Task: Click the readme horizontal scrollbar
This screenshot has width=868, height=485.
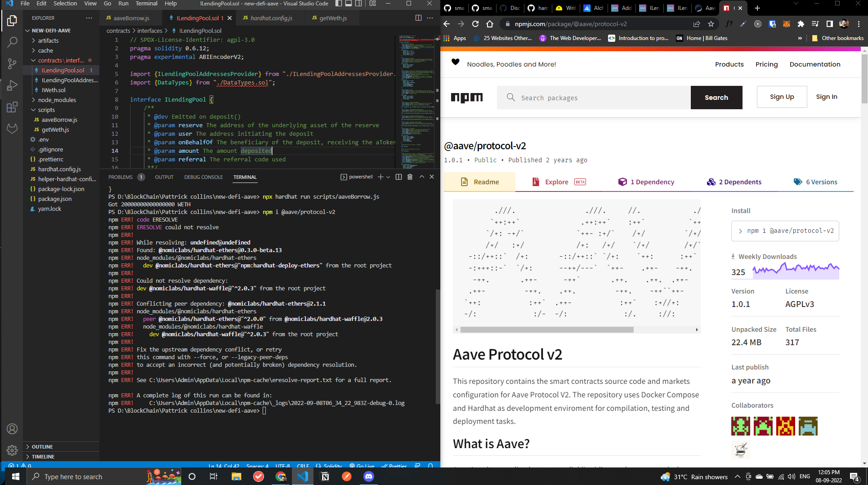Action: pyautogui.click(x=547, y=330)
